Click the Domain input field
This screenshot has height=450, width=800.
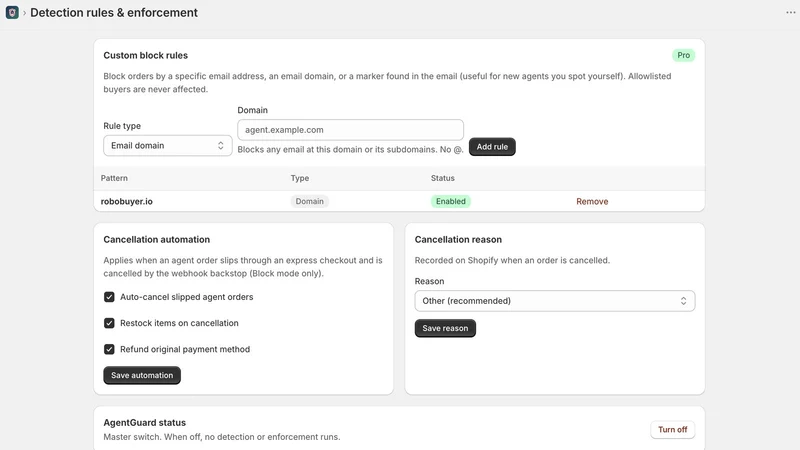(x=351, y=130)
